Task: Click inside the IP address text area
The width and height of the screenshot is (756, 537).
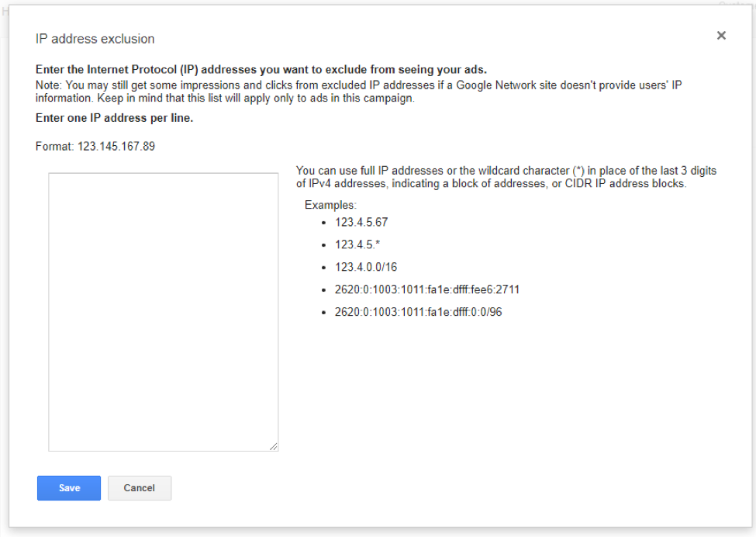Action: (163, 310)
